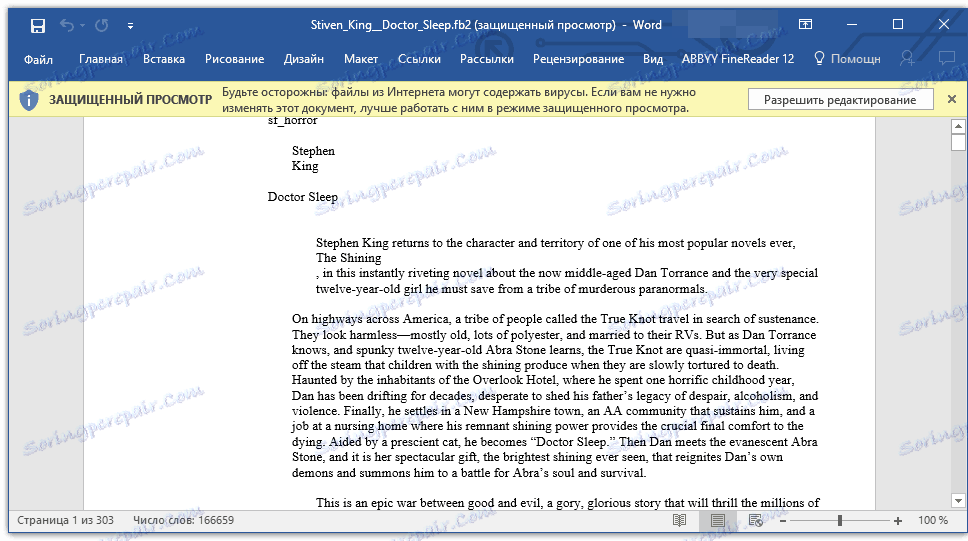Click the Save icon in quick access toolbar
The image size is (968, 541).
tap(38, 25)
